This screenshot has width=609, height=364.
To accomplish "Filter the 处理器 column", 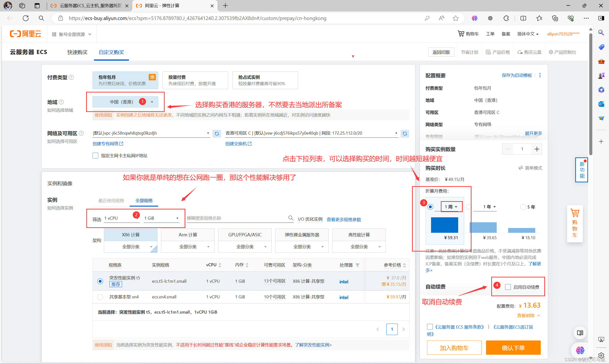I will pos(358,265).
